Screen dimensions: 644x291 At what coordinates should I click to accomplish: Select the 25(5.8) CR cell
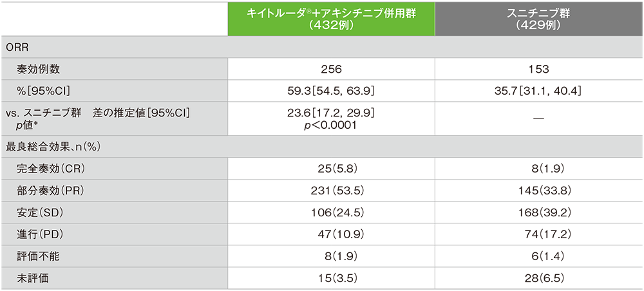click(x=332, y=168)
